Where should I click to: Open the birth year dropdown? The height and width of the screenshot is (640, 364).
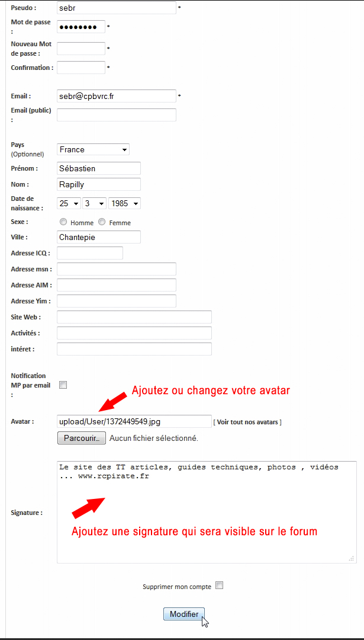(x=124, y=203)
